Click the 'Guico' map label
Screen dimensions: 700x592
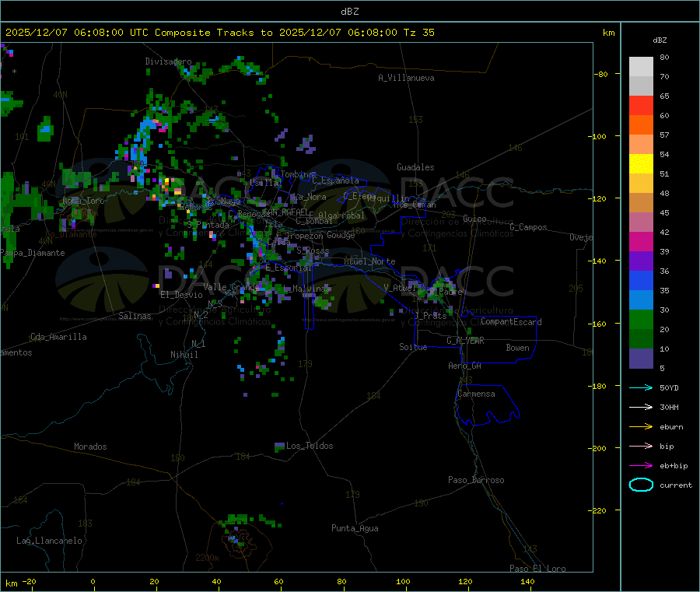tap(474, 219)
